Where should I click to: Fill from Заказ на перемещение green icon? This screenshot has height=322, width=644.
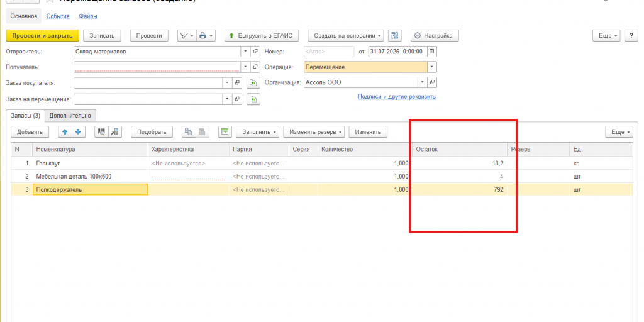[x=253, y=99]
